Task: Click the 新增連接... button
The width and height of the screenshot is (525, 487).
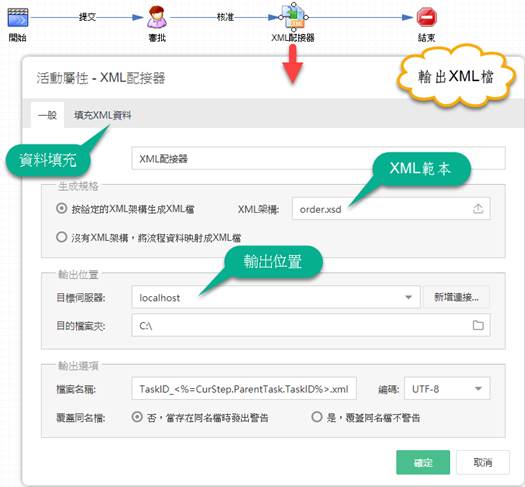Action: tap(456, 297)
